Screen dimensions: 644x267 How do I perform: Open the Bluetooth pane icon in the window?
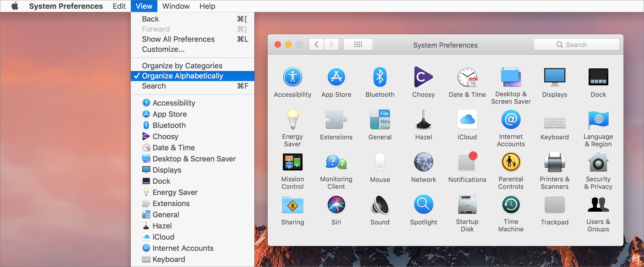tap(380, 77)
